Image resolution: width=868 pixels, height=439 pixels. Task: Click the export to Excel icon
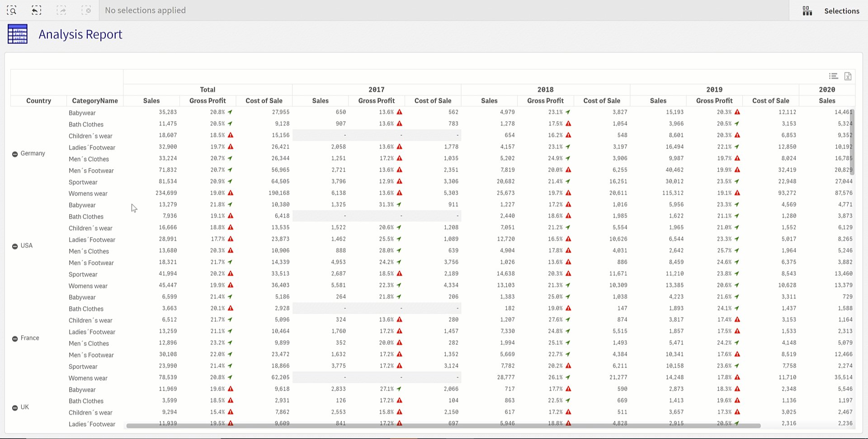click(x=848, y=76)
